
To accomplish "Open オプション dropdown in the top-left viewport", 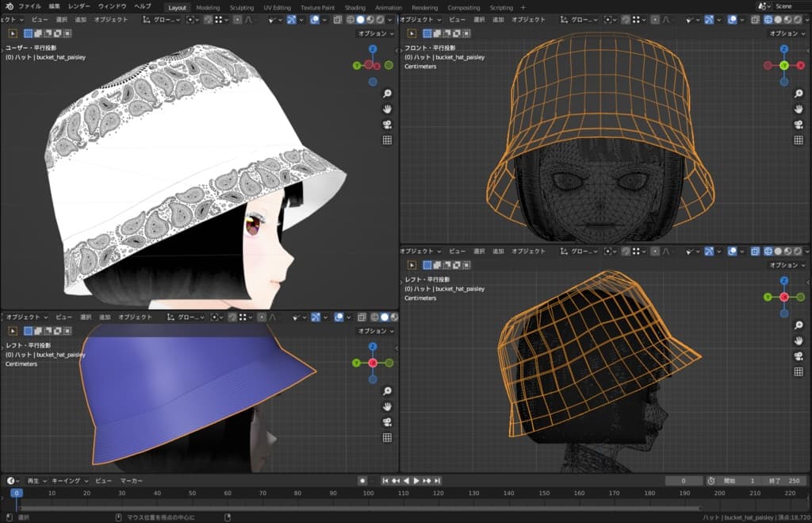I will 375,33.
